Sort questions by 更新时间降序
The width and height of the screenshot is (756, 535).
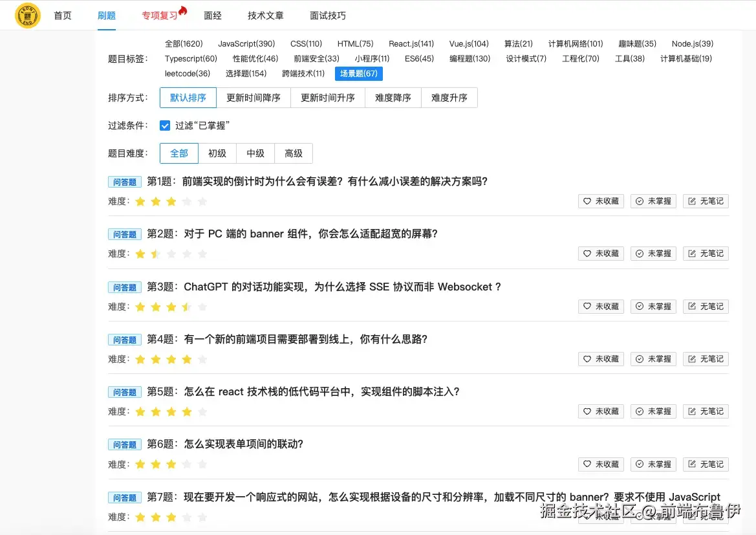(254, 98)
